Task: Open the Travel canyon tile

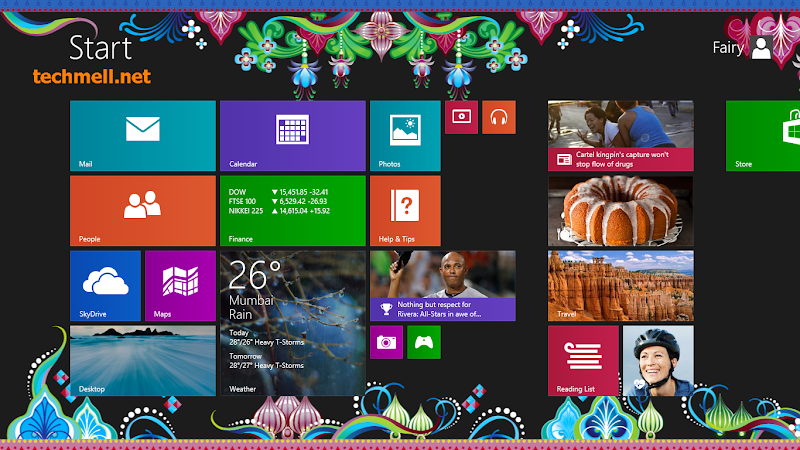Action: pyautogui.click(x=621, y=286)
